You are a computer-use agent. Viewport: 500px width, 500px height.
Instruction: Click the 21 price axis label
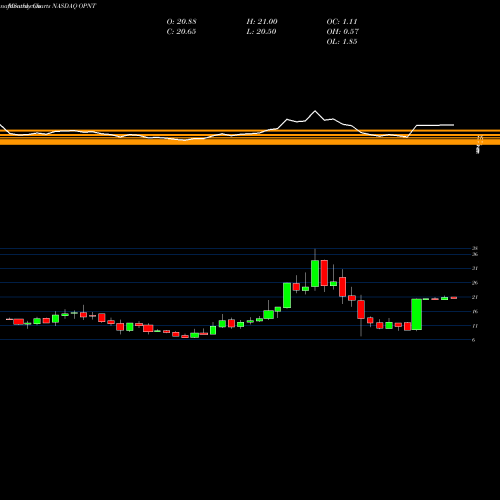(x=475, y=297)
